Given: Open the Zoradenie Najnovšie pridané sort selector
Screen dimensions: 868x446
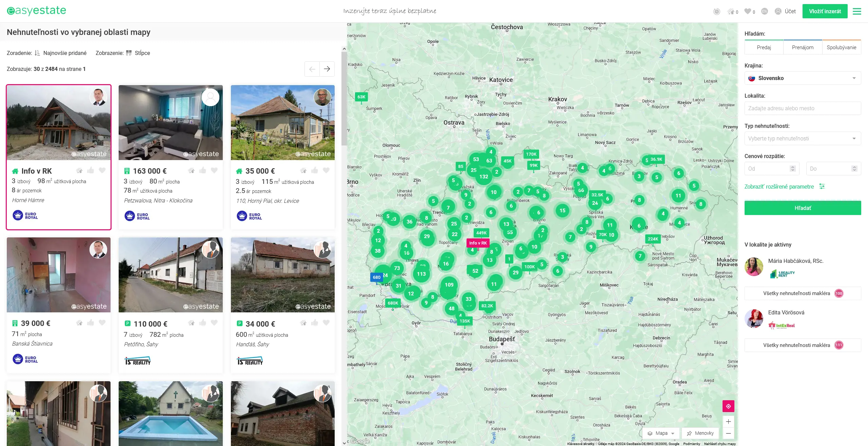Looking at the screenshot, I should pyautogui.click(x=61, y=53).
